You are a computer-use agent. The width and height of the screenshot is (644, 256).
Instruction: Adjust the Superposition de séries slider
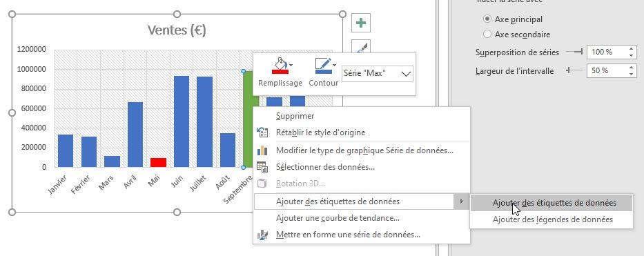(x=574, y=52)
